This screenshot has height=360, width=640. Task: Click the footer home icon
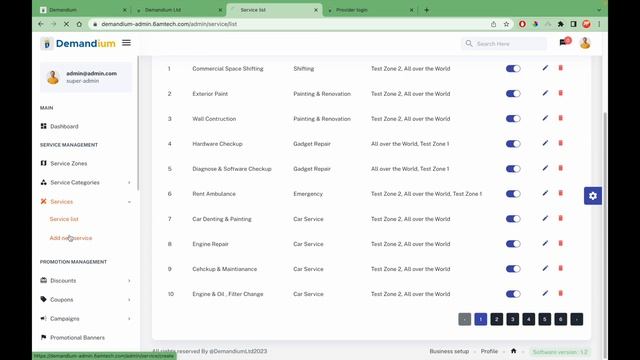pyautogui.click(x=513, y=351)
